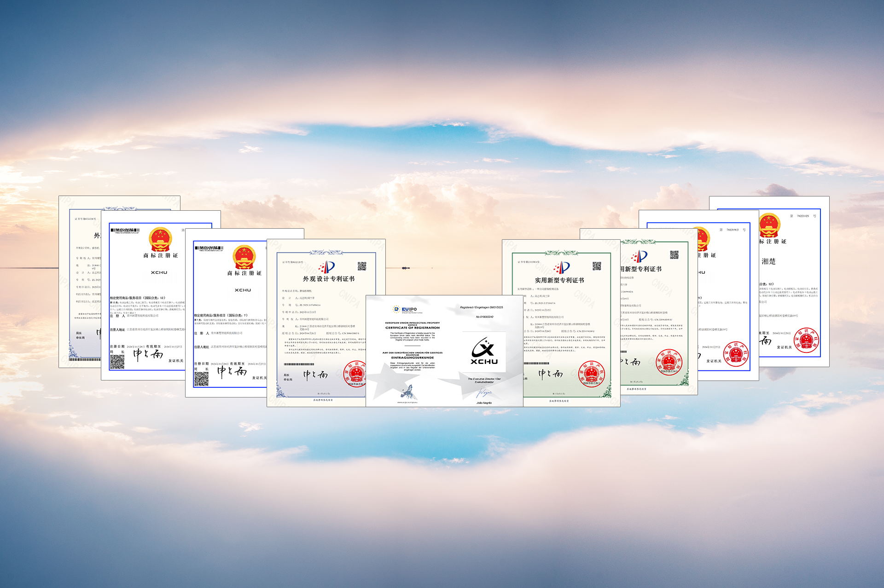Click the 湘楚 text on rightmost certificate
884x588 pixels.
tap(768, 261)
